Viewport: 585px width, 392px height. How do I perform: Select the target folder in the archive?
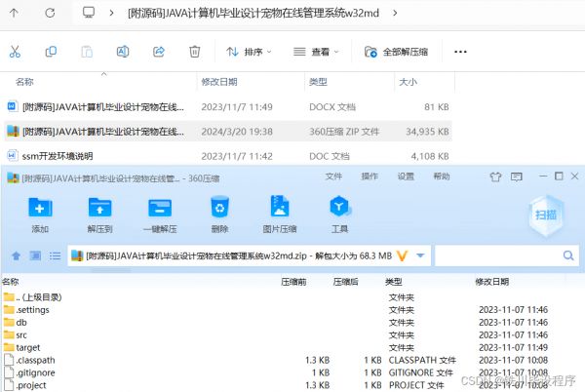click(28, 347)
